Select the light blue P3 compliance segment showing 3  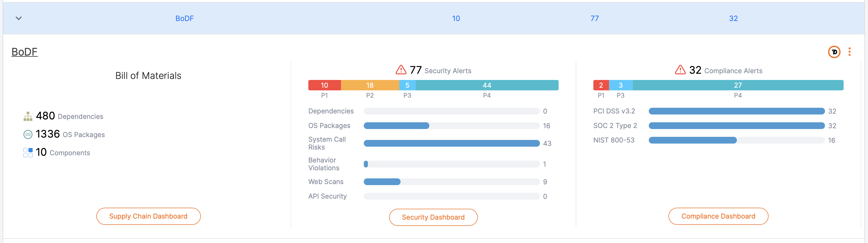pos(621,85)
